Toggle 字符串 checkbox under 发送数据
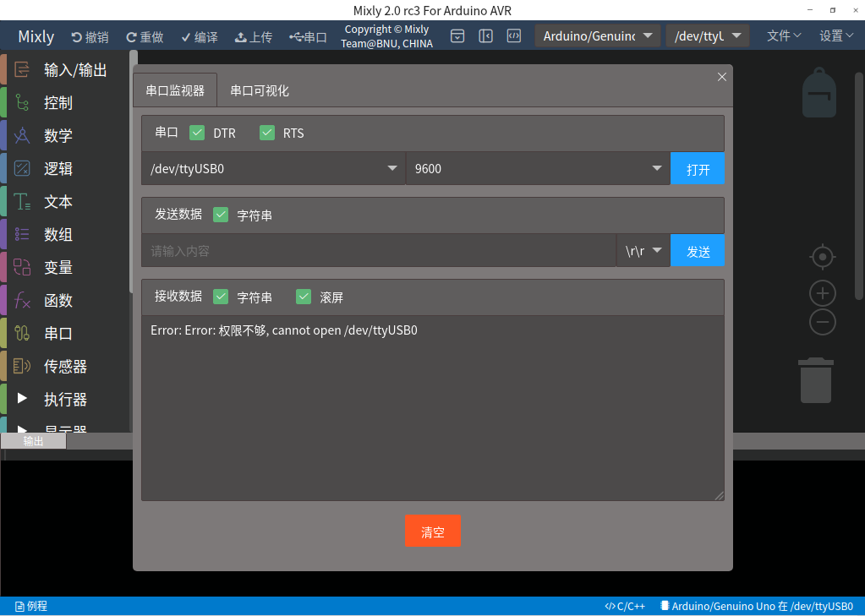The image size is (865, 616). [221, 215]
